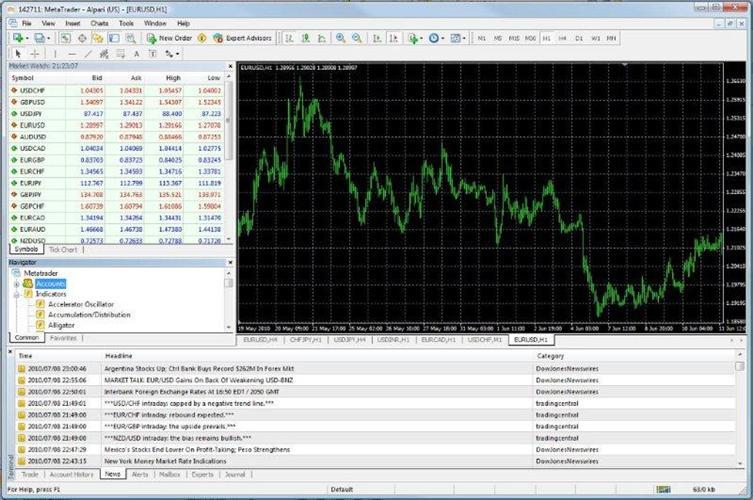This screenshot has height=500, width=753.
Task: Select the vertical line drawing tool
Action: click(x=55, y=54)
